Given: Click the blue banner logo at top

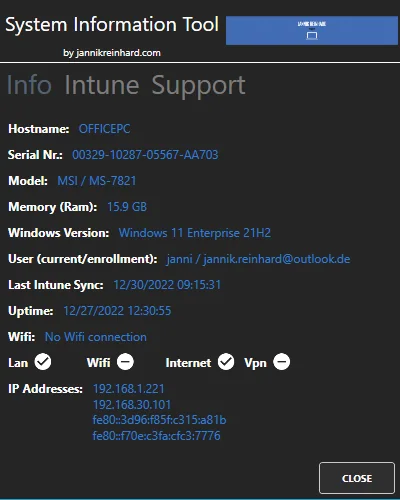Looking at the screenshot, I should point(312,30).
